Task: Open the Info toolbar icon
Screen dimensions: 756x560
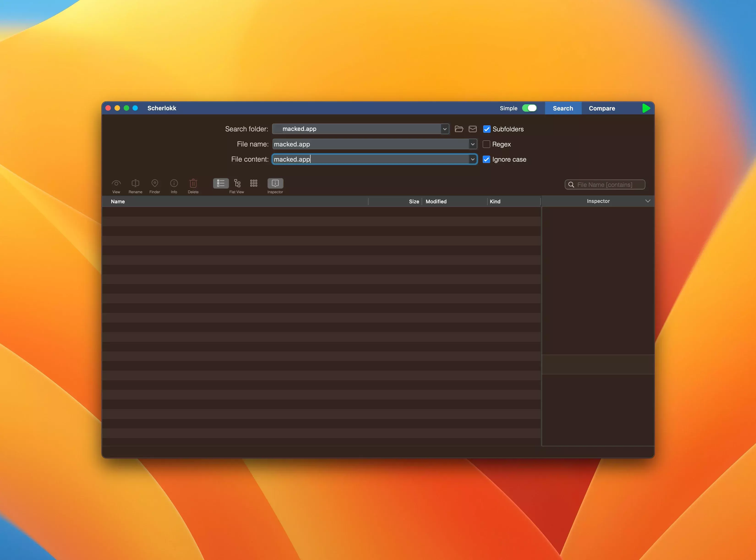Action: (174, 183)
